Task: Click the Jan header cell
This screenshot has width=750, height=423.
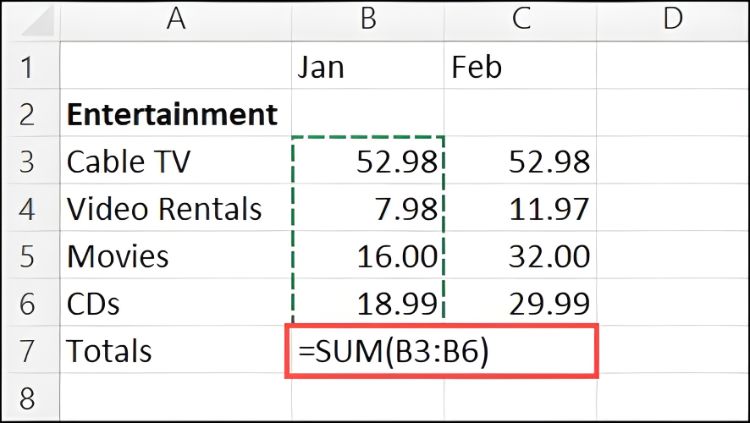Action: tap(368, 66)
